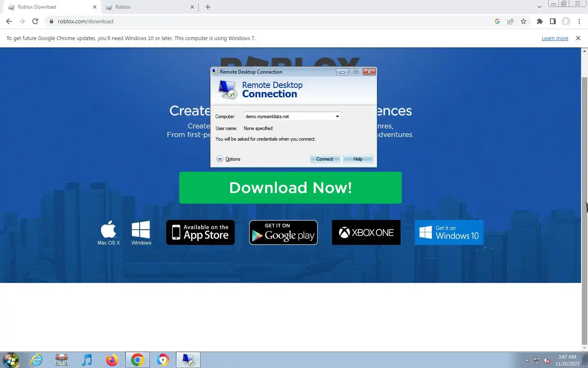588x368 pixels.
Task: Expand Options in Remote Desktop dialog
Action: click(x=229, y=159)
